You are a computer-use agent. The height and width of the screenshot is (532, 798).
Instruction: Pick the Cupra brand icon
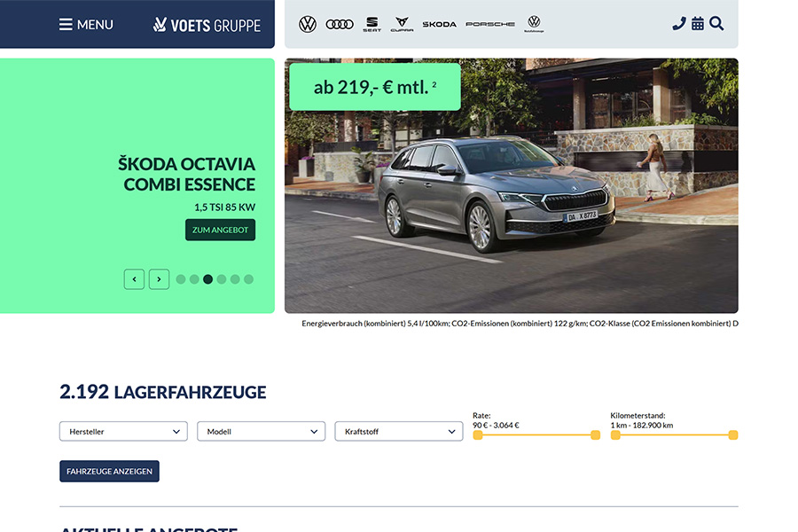pyautogui.click(x=403, y=23)
